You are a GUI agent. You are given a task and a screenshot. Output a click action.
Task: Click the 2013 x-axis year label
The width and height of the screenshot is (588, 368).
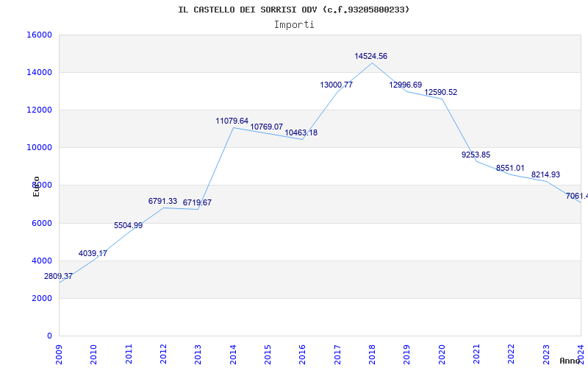[198, 354]
